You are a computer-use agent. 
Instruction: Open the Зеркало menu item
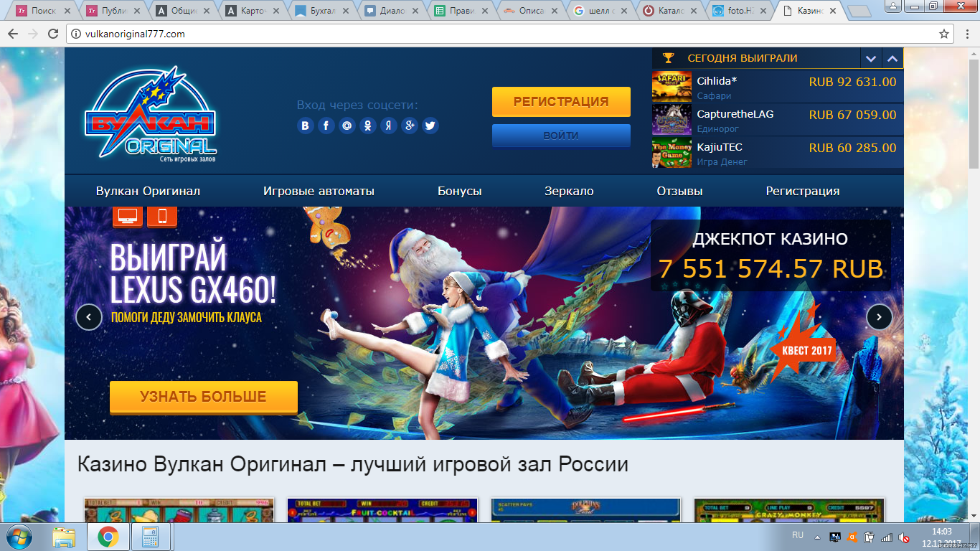[569, 191]
